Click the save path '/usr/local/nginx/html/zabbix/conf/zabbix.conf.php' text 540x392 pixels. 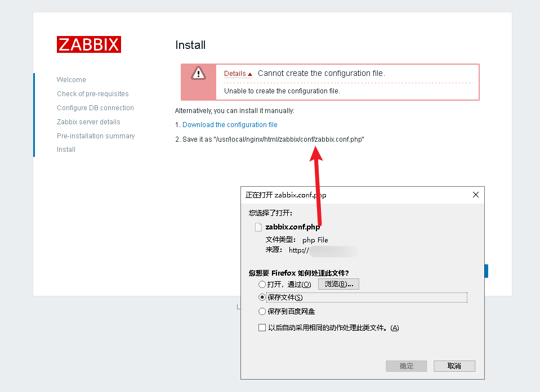(289, 139)
